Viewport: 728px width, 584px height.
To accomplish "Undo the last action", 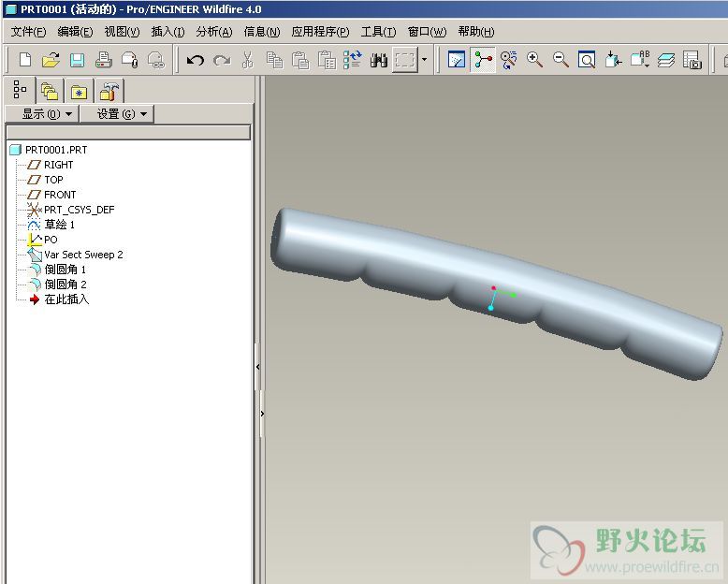I will point(196,60).
